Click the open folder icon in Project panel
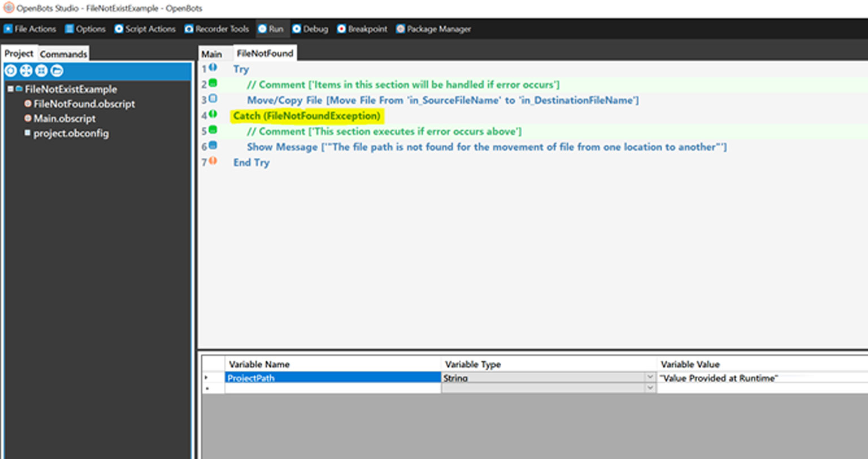The height and width of the screenshot is (459, 868). tap(57, 71)
